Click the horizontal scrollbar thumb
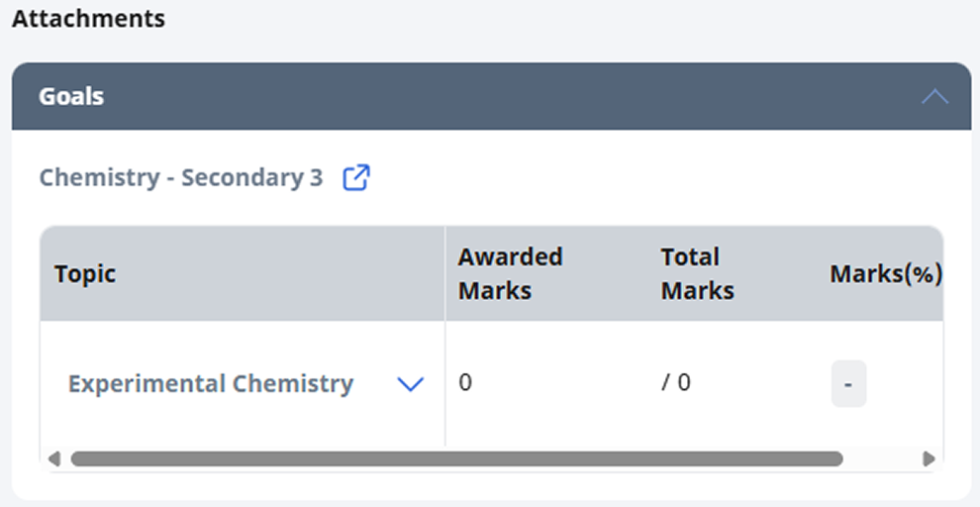Screen dimensions: 980x507 (x=457, y=458)
